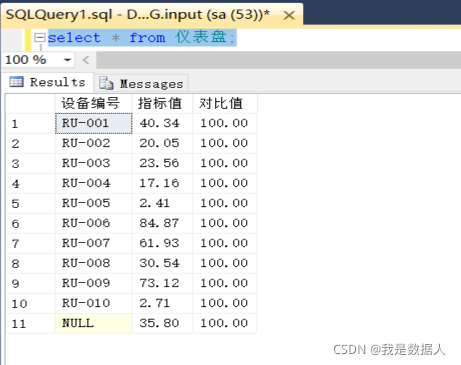This screenshot has height=365, width=461.
Task: Select 100.00 in the RU-010 row
Action: 225,303
